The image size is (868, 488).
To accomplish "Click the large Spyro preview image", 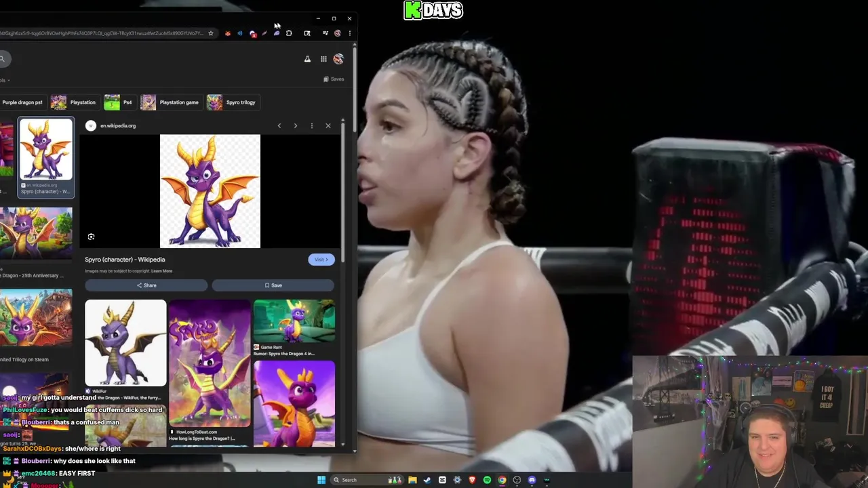I will click(210, 191).
